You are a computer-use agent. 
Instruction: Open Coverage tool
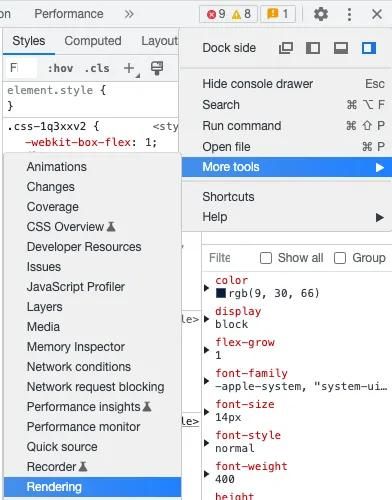click(93, 207)
